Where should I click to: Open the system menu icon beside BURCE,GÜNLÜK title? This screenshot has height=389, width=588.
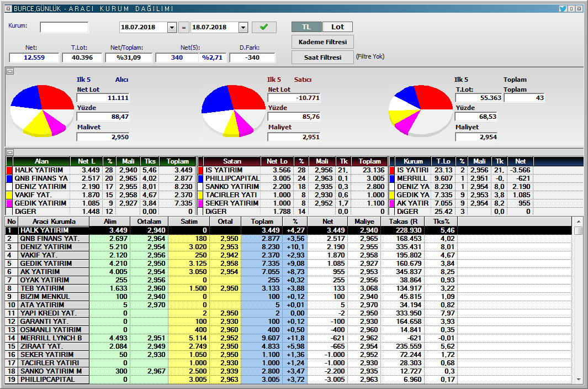(x=9, y=8)
